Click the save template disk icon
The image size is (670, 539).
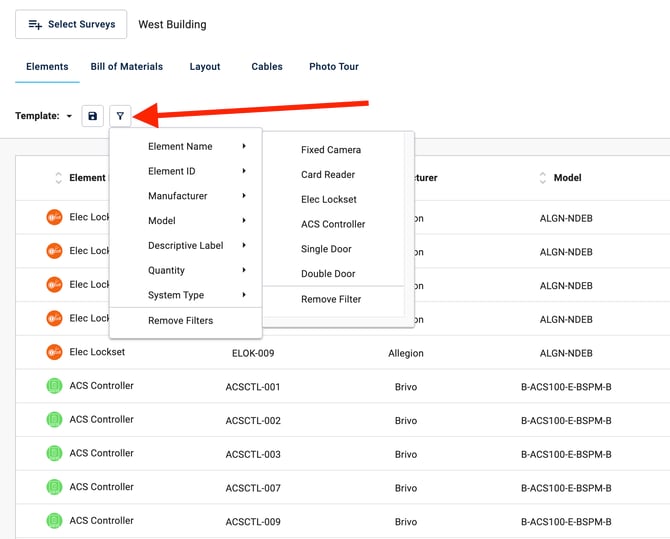(x=93, y=116)
